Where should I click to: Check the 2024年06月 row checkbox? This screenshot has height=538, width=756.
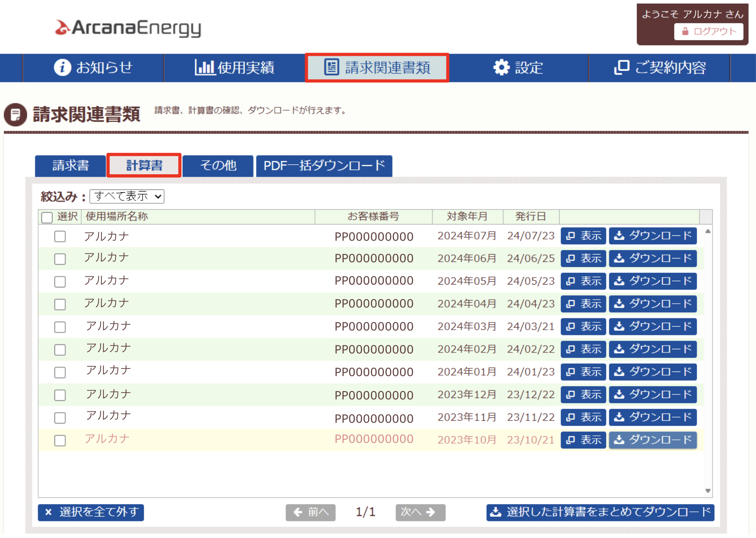point(60,259)
